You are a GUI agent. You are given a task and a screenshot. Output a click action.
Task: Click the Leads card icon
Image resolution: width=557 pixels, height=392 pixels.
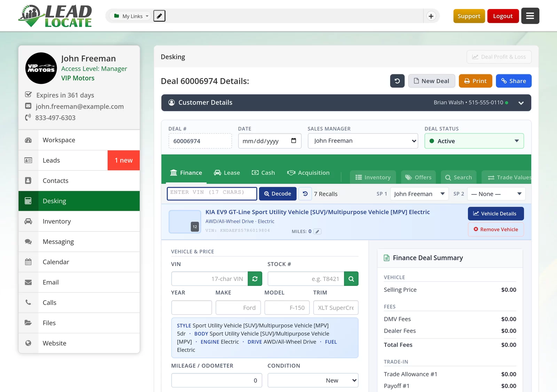click(28, 160)
